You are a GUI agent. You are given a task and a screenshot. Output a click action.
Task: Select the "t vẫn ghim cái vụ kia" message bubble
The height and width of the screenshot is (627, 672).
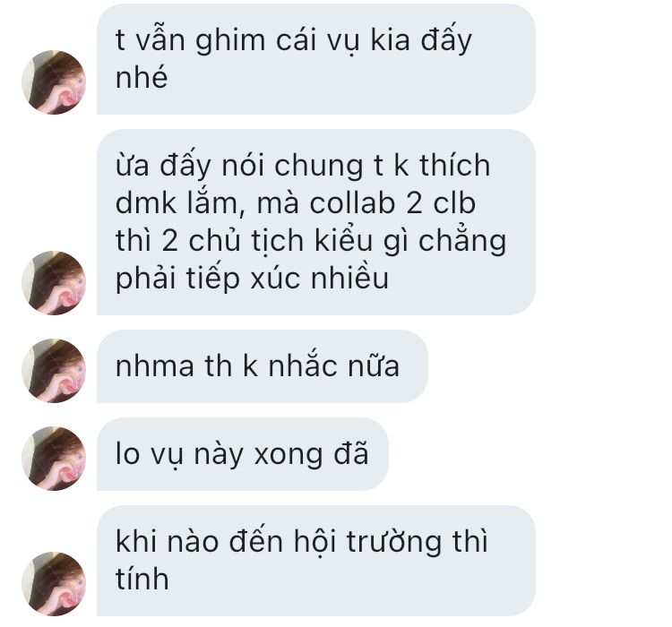coord(316,59)
